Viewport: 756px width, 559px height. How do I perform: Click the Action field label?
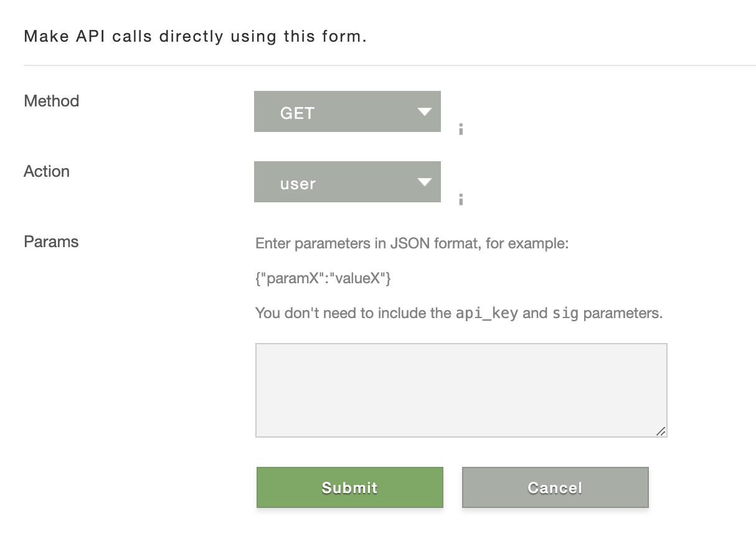(47, 171)
